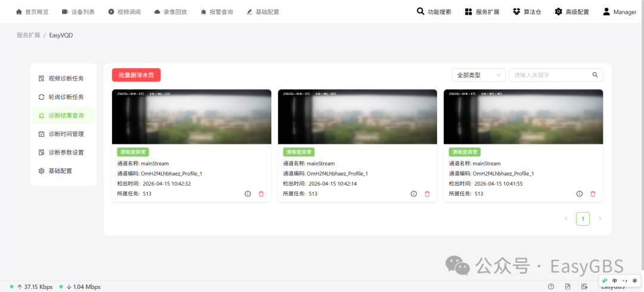644x292 pixels.
Task: Click 服务扩展 in the breadcrumb
Action: pos(29,35)
